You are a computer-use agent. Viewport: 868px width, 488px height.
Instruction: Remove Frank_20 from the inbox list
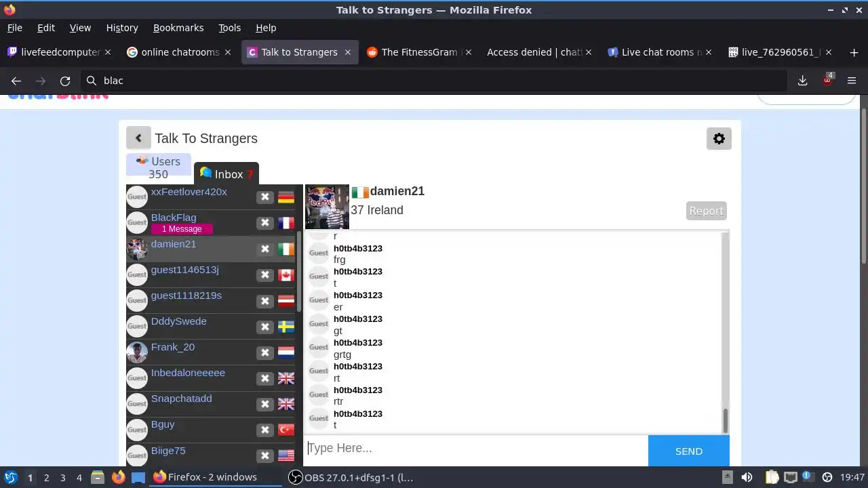point(265,352)
